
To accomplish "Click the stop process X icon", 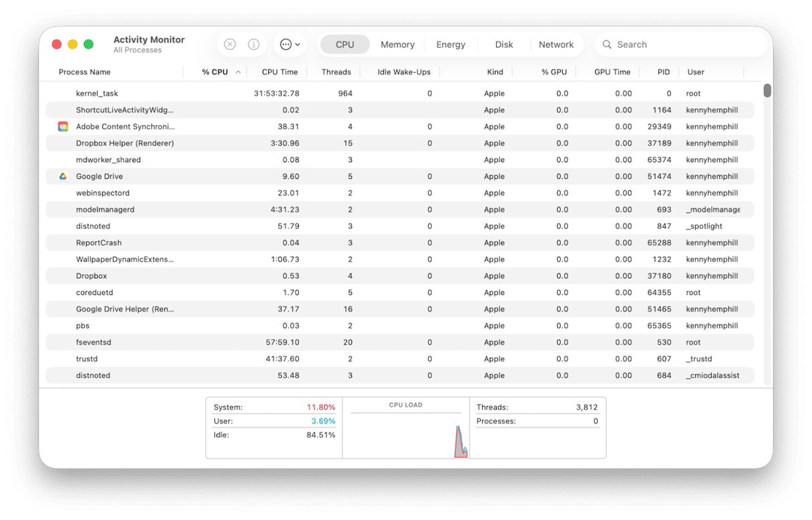I will [x=230, y=45].
